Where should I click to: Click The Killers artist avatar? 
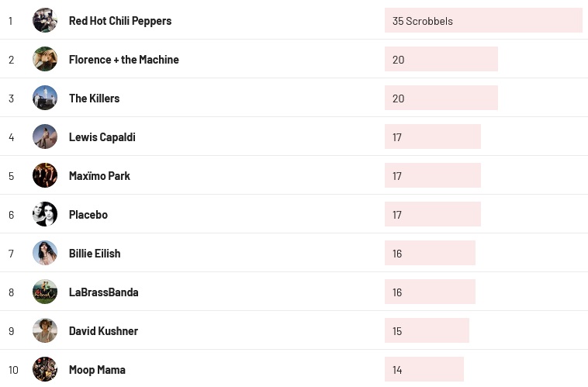coord(45,98)
